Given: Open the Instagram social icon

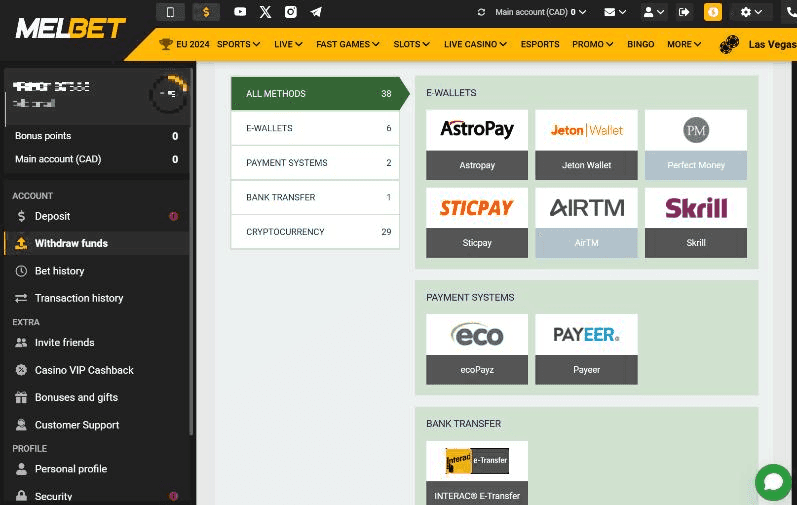Looking at the screenshot, I should pyautogui.click(x=291, y=12).
